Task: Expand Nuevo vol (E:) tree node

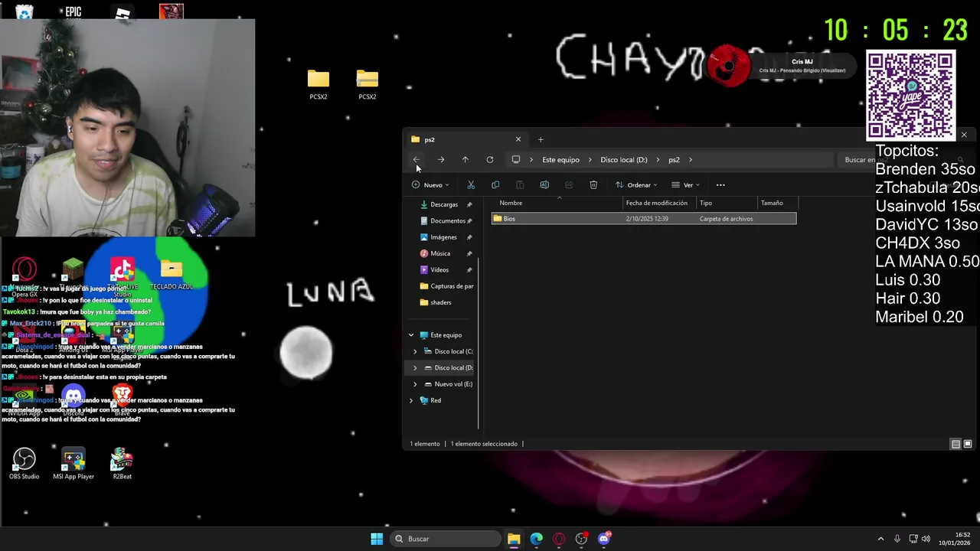Action: click(x=415, y=384)
